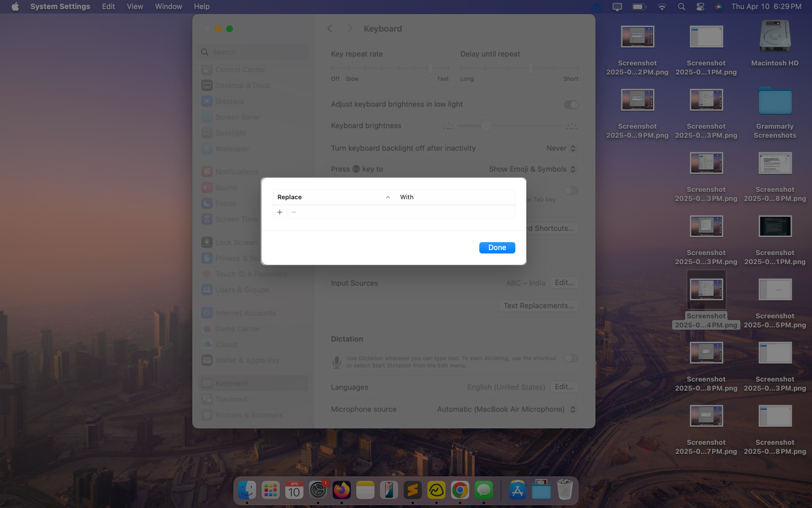The image size is (812, 508).
Task: Launch Google Chrome from the Dock
Action: pos(460,490)
